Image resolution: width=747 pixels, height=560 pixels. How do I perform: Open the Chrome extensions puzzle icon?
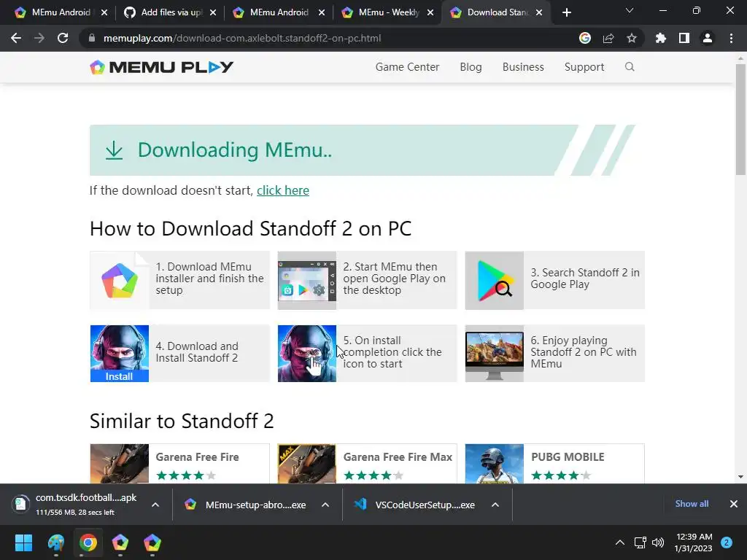coord(661,38)
